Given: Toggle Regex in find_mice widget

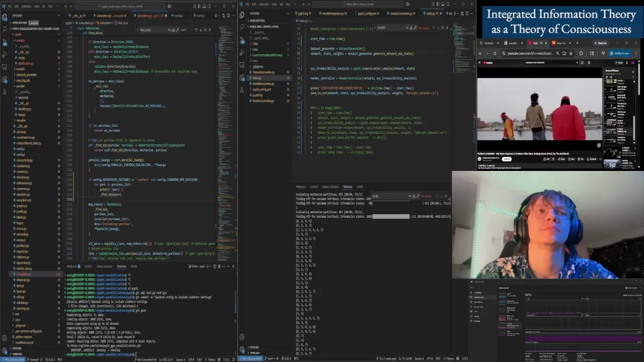Looking at the screenshot, I should pos(178,30).
